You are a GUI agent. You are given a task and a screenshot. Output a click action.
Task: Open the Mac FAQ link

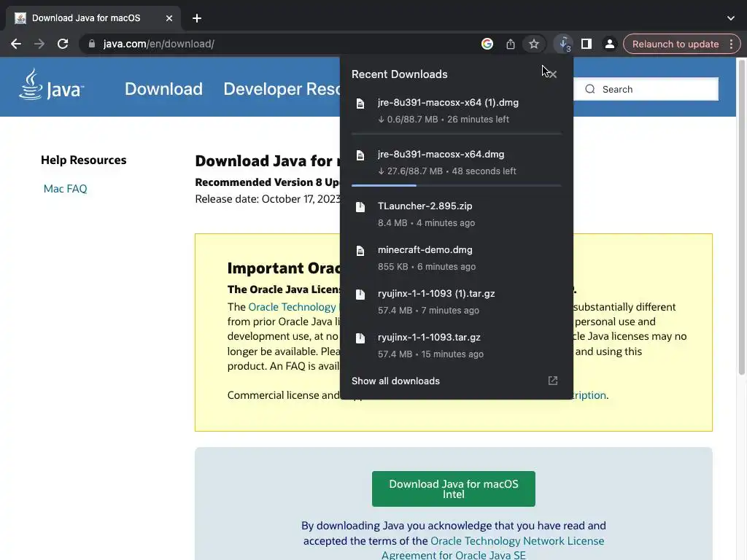click(65, 189)
